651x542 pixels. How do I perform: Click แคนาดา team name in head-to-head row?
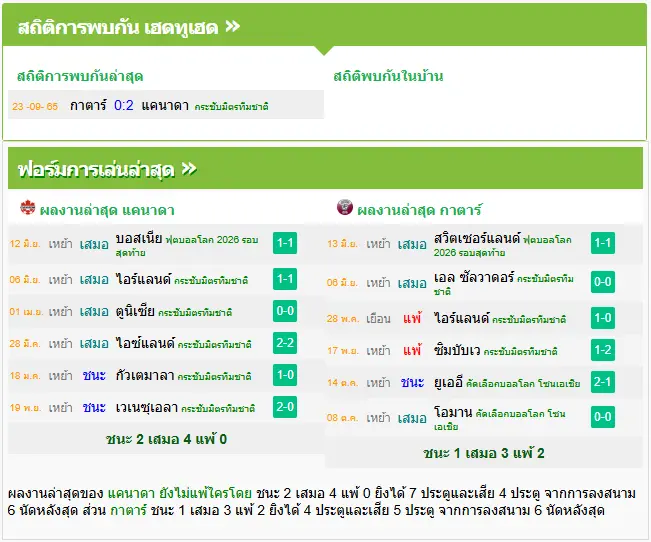tap(165, 105)
